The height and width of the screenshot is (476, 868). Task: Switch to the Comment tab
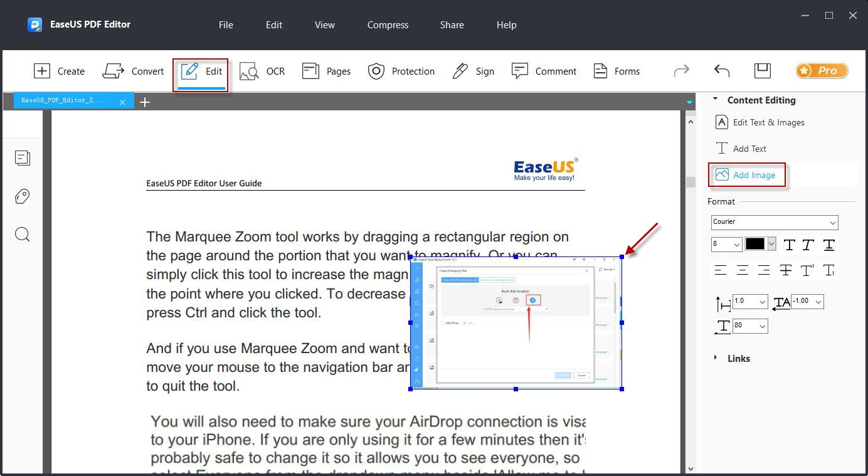[x=544, y=71]
